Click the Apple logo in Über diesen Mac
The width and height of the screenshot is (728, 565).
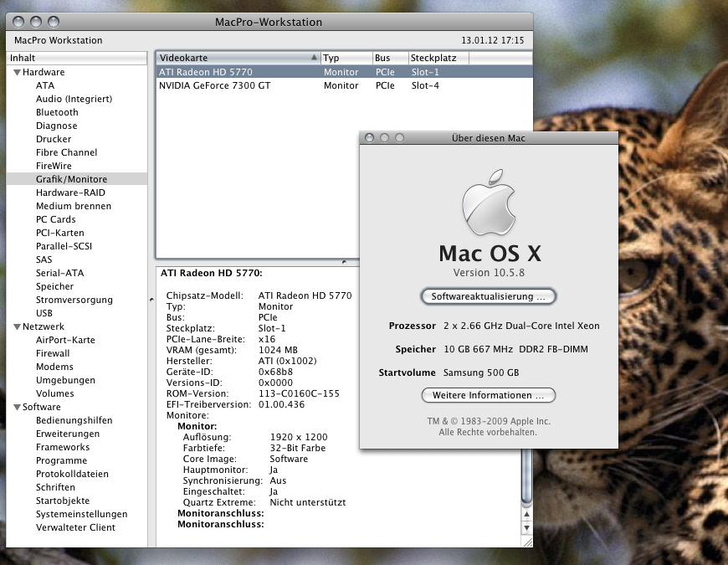[x=489, y=203]
